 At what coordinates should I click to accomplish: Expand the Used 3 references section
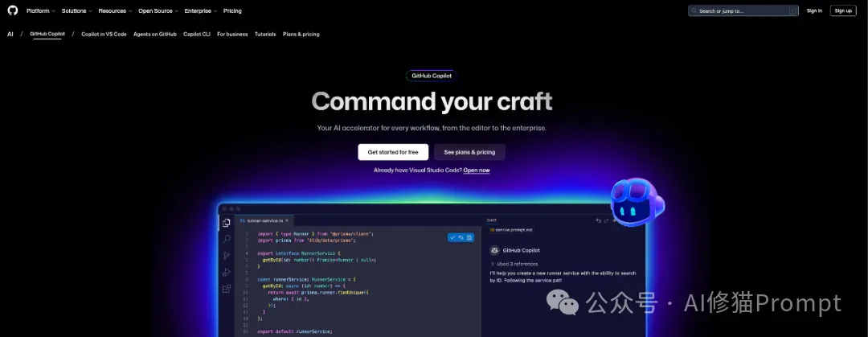coord(514,264)
